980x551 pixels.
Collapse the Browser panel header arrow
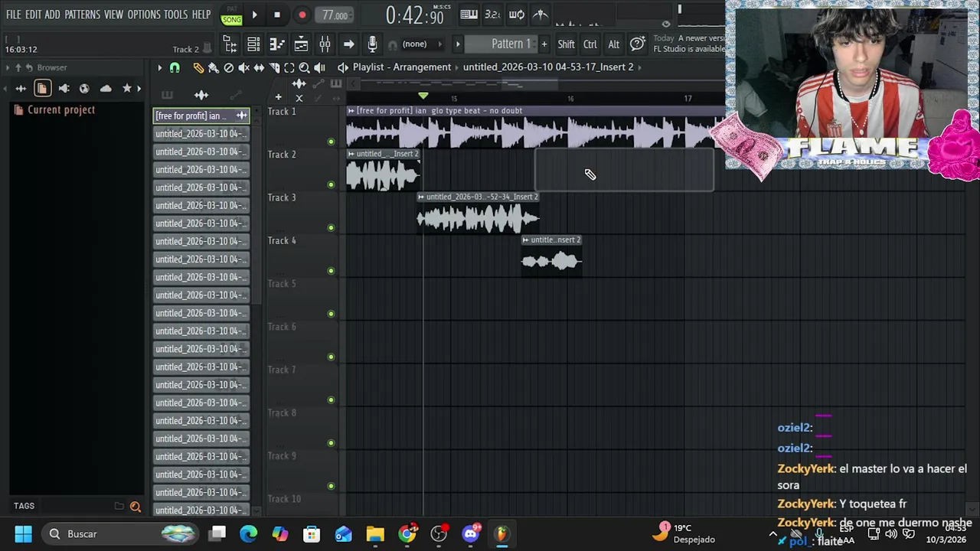[7, 67]
